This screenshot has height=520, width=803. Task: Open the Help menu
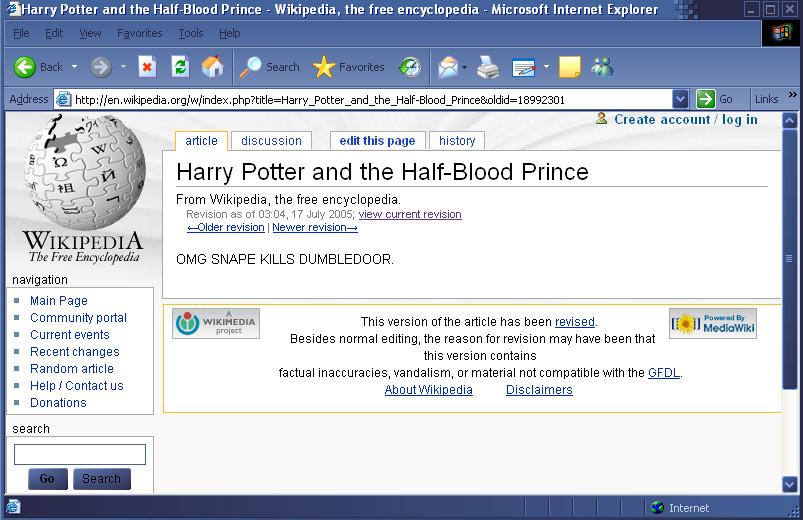pyautogui.click(x=229, y=33)
